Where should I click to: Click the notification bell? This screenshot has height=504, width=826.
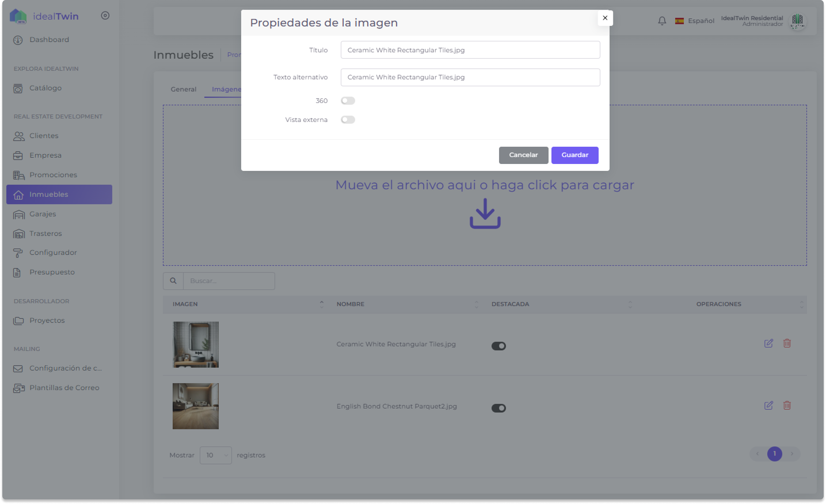click(662, 20)
